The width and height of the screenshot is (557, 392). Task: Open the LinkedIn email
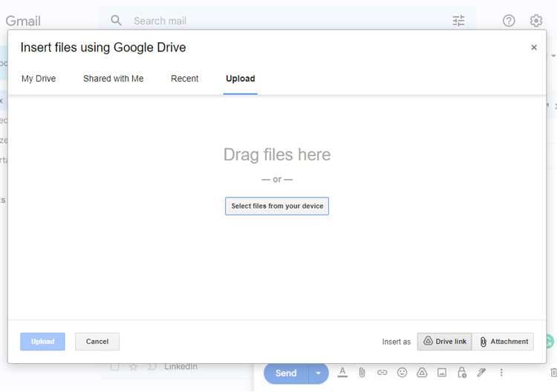click(x=180, y=367)
